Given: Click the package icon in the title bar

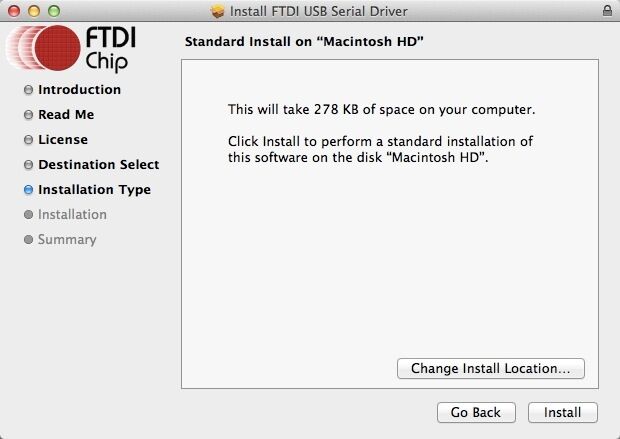Looking at the screenshot, I should 219,11.
